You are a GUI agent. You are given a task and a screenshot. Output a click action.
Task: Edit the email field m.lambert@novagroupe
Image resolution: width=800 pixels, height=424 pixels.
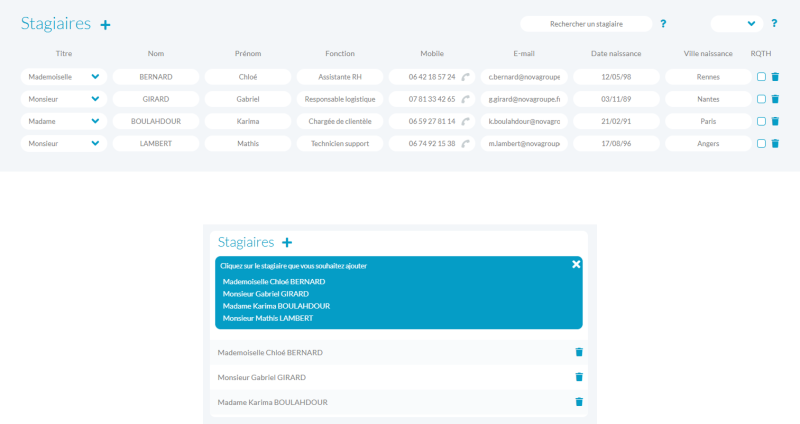524,143
